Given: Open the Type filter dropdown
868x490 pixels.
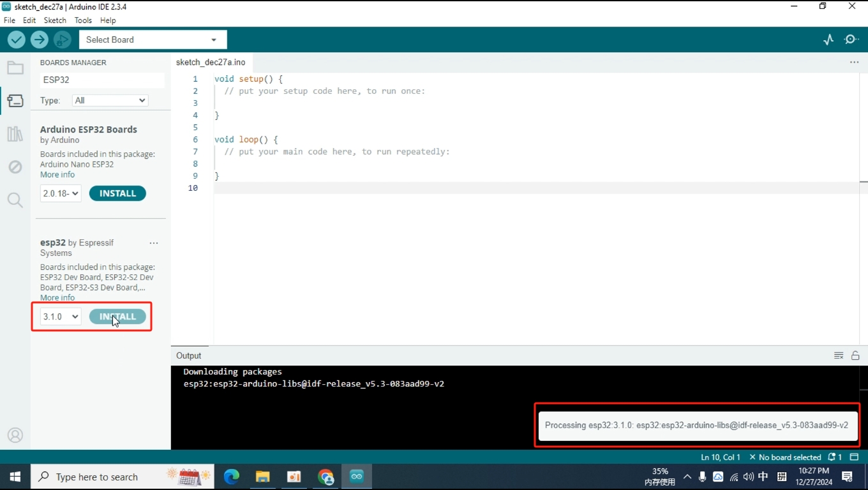Looking at the screenshot, I should coord(110,100).
